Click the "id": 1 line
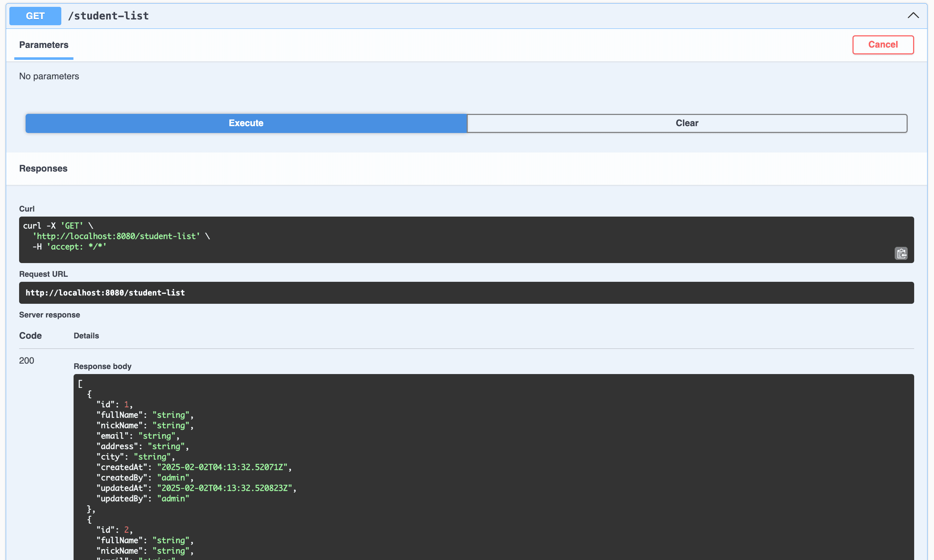 click(x=114, y=404)
